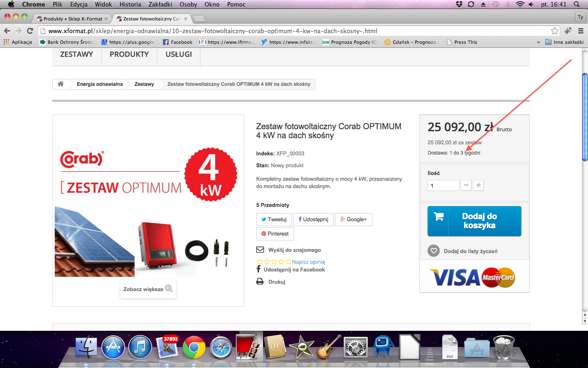Open the Napisz opinię link
The width and height of the screenshot is (588, 368).
(x=309, y=262)
